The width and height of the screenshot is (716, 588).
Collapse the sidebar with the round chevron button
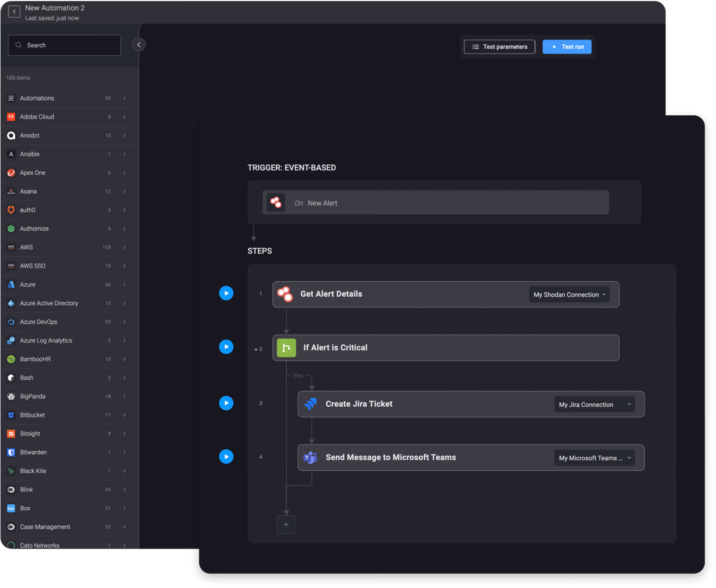pyautogui.click(x=139, y=45)
